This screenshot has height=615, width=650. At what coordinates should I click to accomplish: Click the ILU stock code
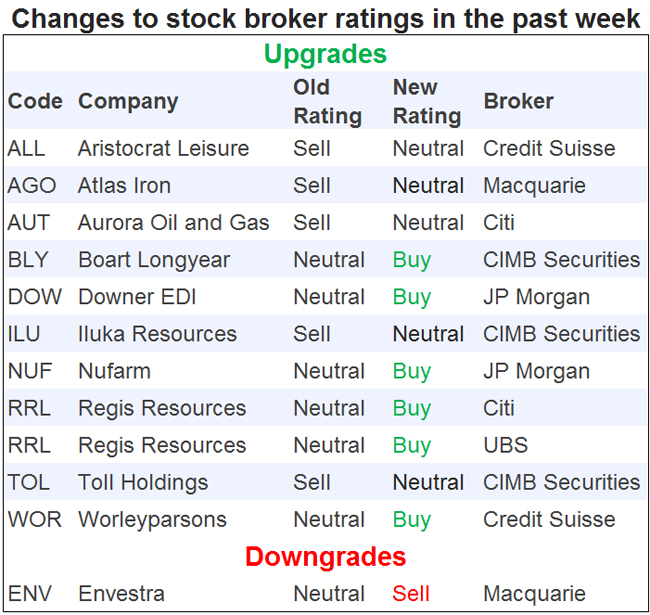25,334
